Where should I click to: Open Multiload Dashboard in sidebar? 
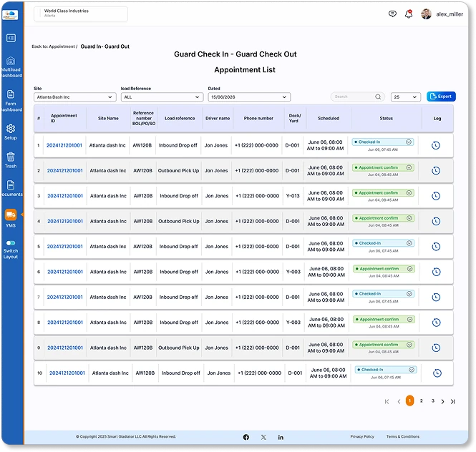click(11, 67)
